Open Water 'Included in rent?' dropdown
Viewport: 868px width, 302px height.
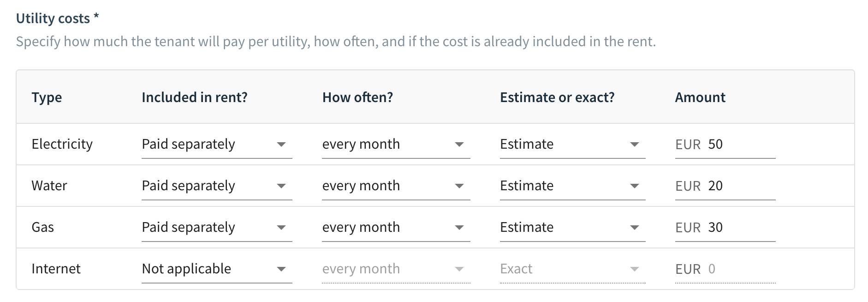pos(216,186)
